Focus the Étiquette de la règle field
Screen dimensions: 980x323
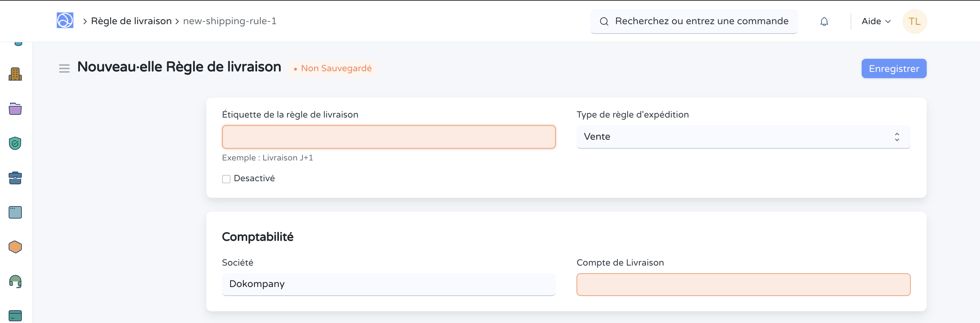point(388,137)
